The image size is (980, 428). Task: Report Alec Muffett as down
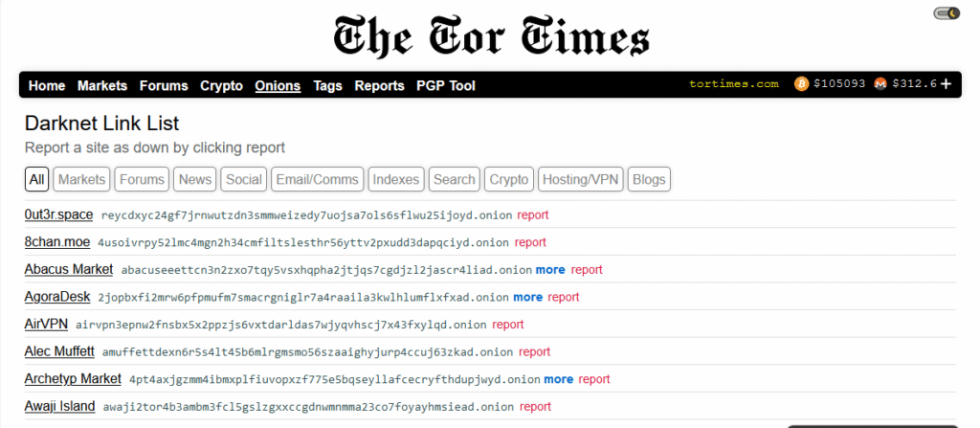(534, 352)
